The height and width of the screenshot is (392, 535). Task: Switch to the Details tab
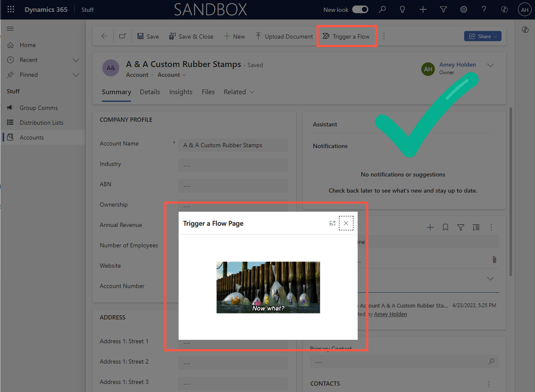click(150, 92)
